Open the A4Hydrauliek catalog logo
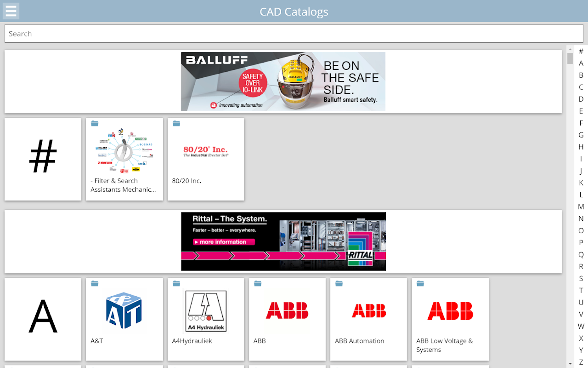Screen dimensions: 588x368 (206, 310)
